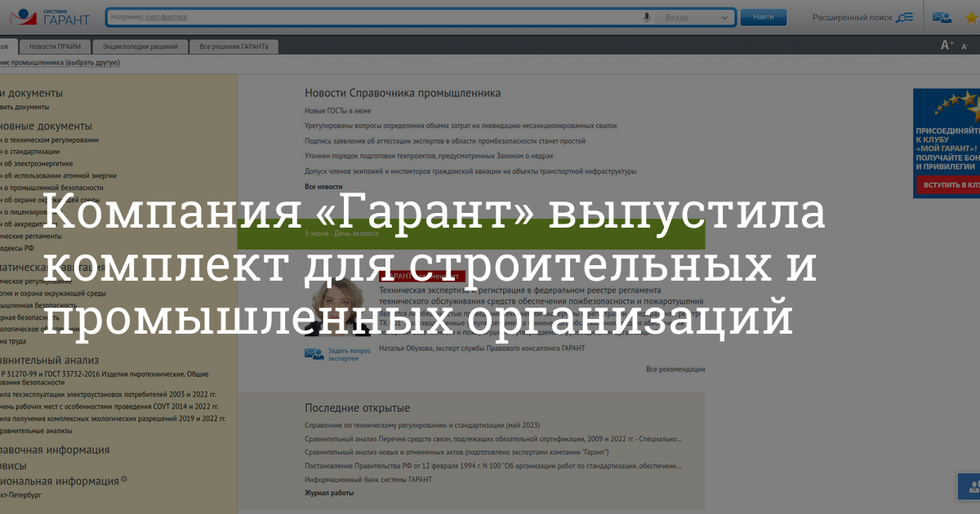980x514 pixels.
Task: Open news 'Допуск членов экипажей и инспекторов'
Action: 470,171
